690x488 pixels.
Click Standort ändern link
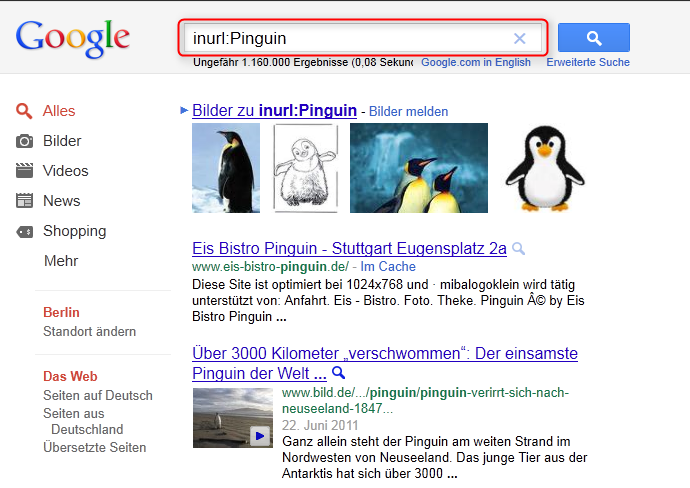click(x=89, y=331)
